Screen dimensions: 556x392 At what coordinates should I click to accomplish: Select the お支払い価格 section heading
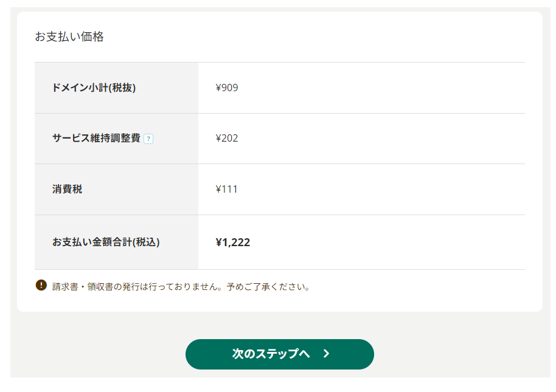pyautogui.click(x=69, y=36)
